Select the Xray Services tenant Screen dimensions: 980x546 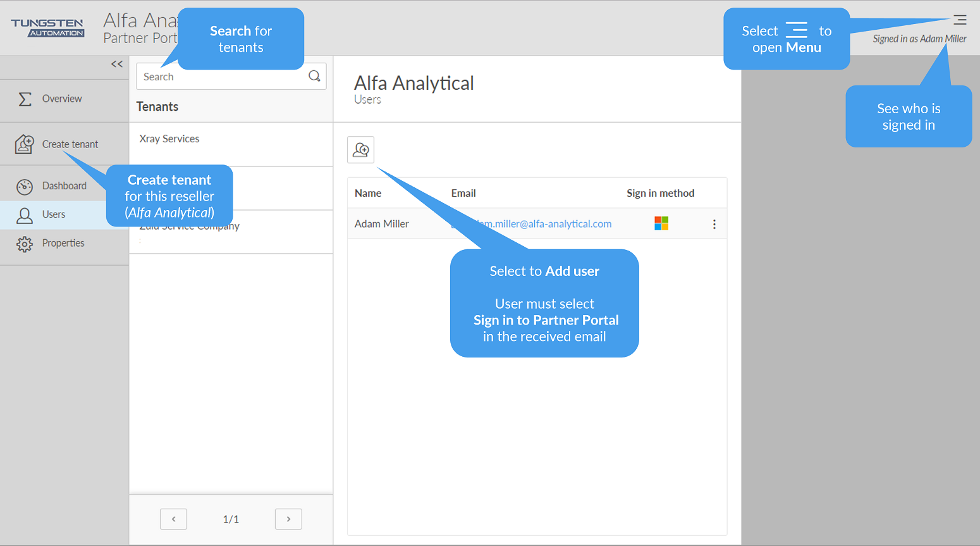point(169,139)
